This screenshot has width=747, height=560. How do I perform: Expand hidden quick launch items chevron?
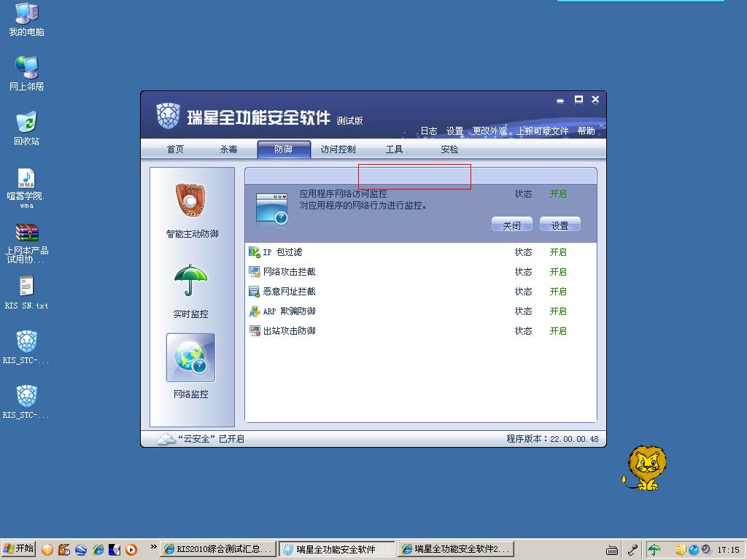point(153,547)
